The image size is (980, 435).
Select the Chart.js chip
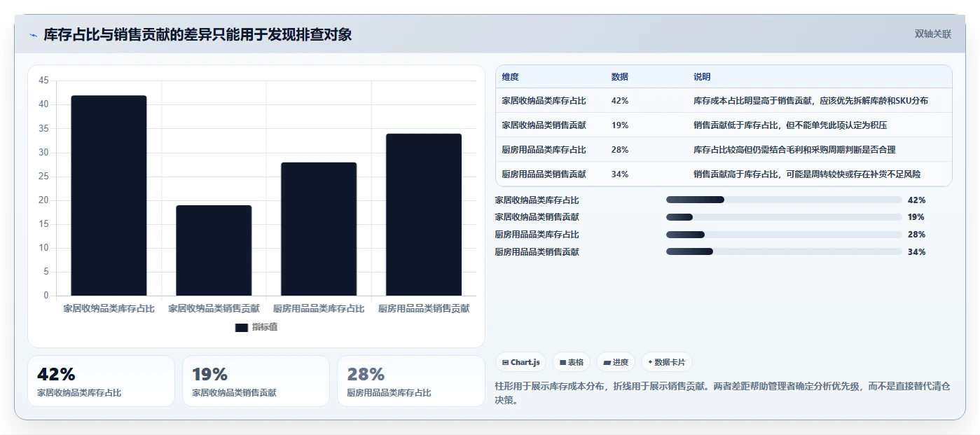[x=521, y=362]
